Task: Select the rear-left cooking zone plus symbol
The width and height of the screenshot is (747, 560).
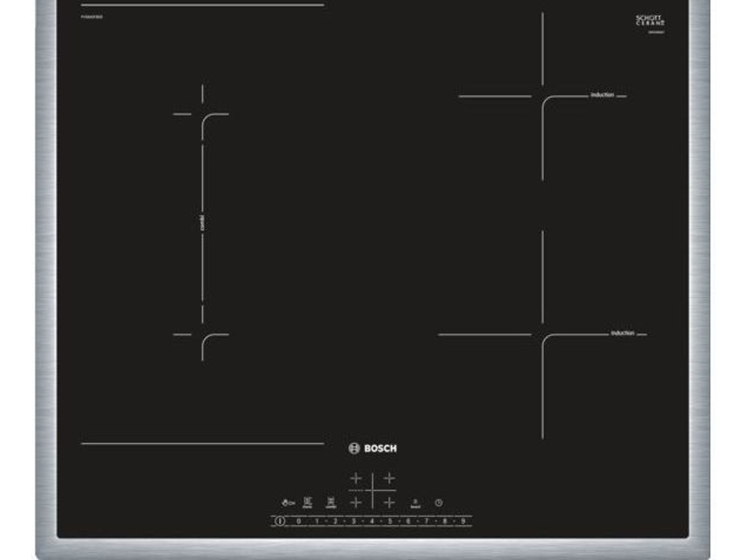Action: tap(356, 478)
